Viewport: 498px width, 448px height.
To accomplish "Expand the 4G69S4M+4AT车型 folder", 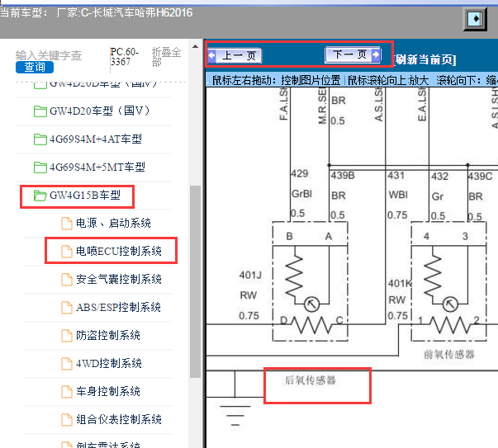I will pos(96,139).
